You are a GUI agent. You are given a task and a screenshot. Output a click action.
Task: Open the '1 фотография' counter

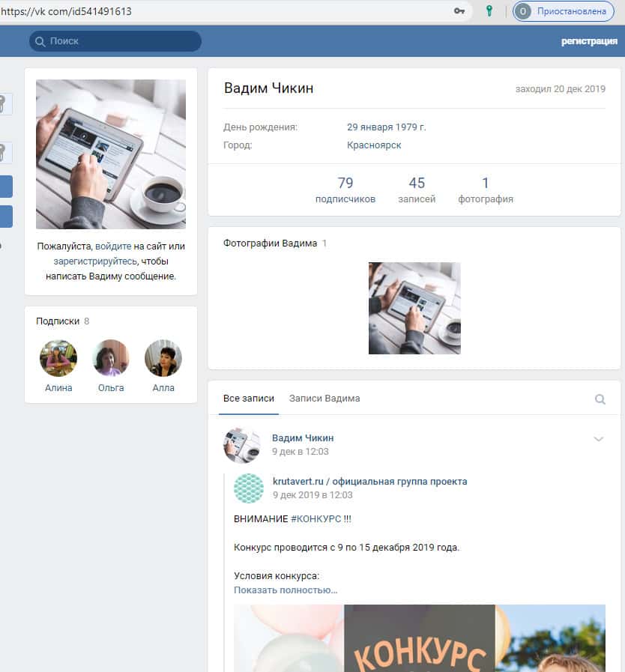486,190
